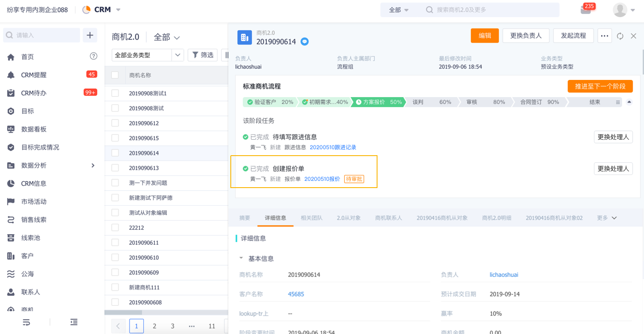Open 客户 building icon
This screenshot has height=334, width=644.
(x=11, y=256)
